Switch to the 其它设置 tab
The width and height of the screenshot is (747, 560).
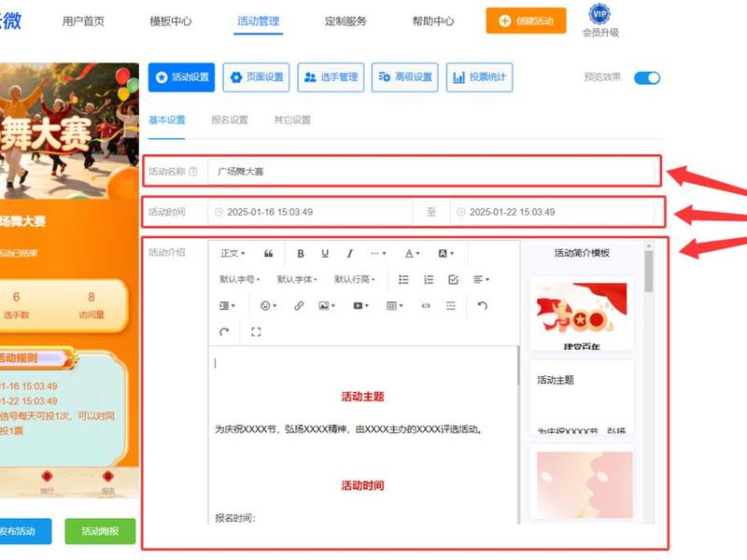click(x=292, y=120)
